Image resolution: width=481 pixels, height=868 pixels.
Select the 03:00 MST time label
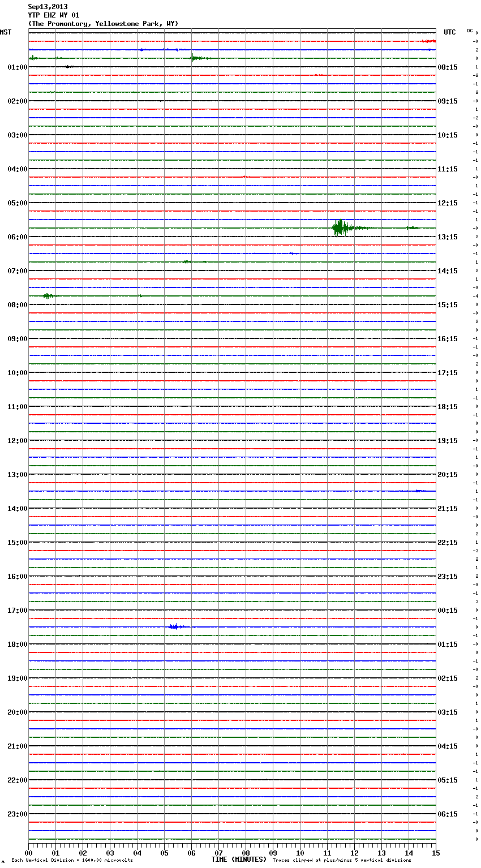pyautogui.click(x=18, y=135)
